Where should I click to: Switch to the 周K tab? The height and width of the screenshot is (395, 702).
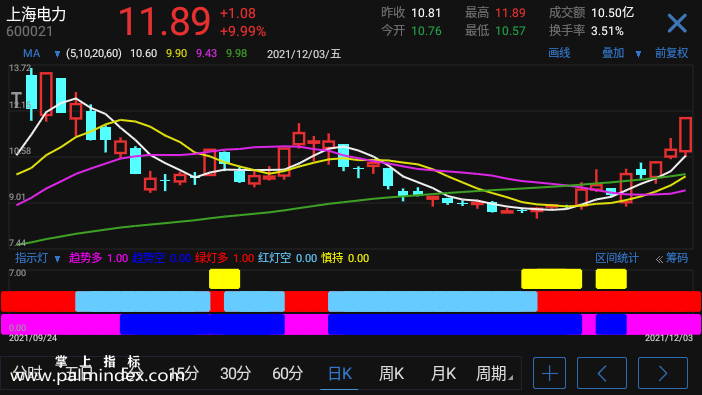tap(391, 373)
